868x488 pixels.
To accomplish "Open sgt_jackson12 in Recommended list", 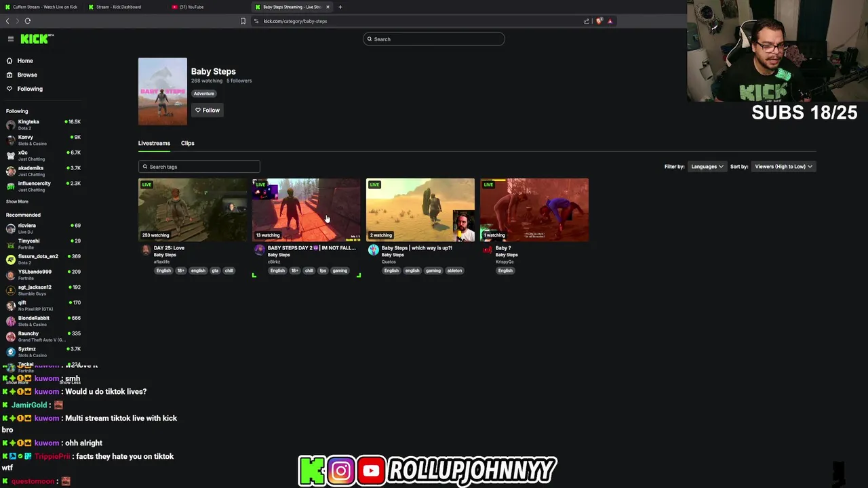I will (x=43, y=290).
